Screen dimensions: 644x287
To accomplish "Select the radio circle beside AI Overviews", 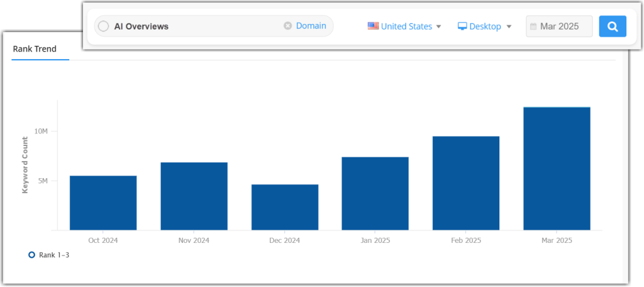I will coord(104,26).
